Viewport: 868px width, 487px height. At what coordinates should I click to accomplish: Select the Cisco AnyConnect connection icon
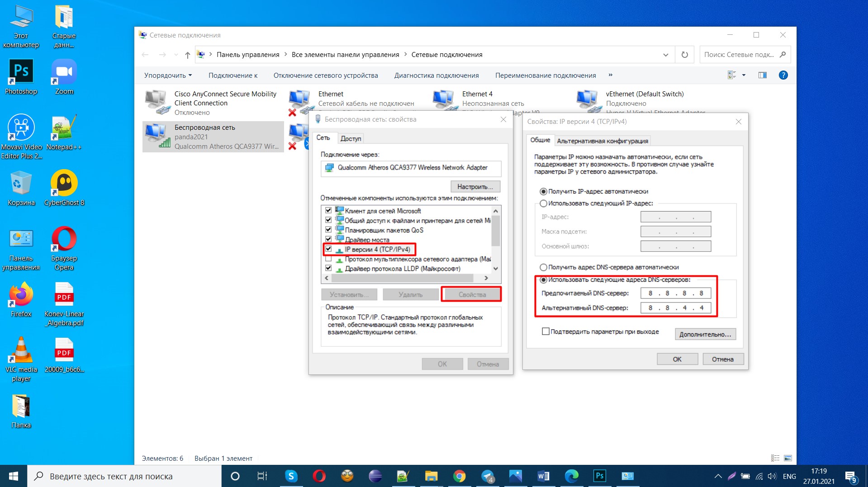click(157, 102)
